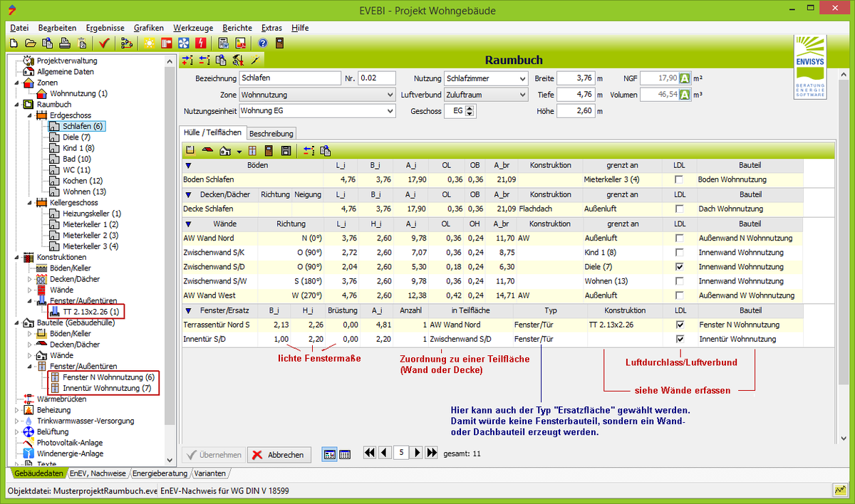Click the floppy disk icon in Hülle toolbar

tap(286, 151)
